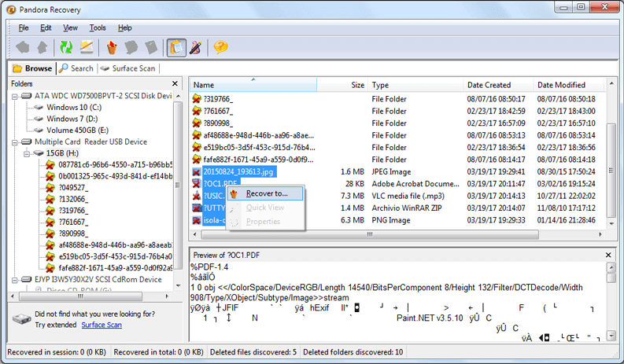The width and height of the screenshot is (624, 364).
Task: Open the Edit menu
Action: [46, 28]
